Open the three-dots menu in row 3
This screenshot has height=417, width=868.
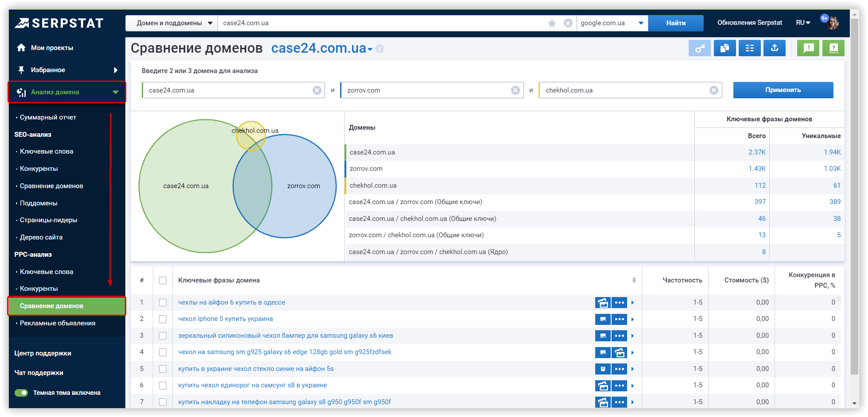(620, 336)
